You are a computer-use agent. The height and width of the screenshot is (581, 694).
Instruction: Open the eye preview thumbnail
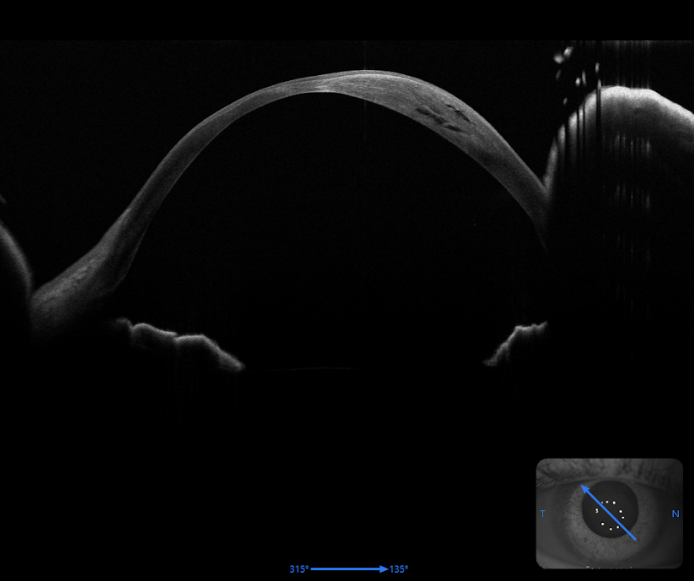pos(609,513)
